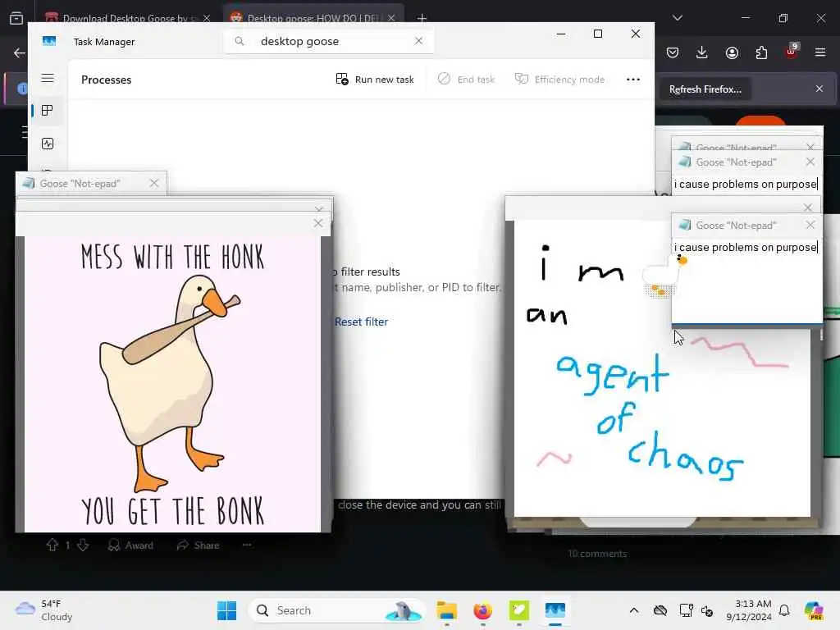Image resolution: width=840 pixels, height=630 pixels.
Task: Open Firefox from taskbar
Action: coord(482,610)
